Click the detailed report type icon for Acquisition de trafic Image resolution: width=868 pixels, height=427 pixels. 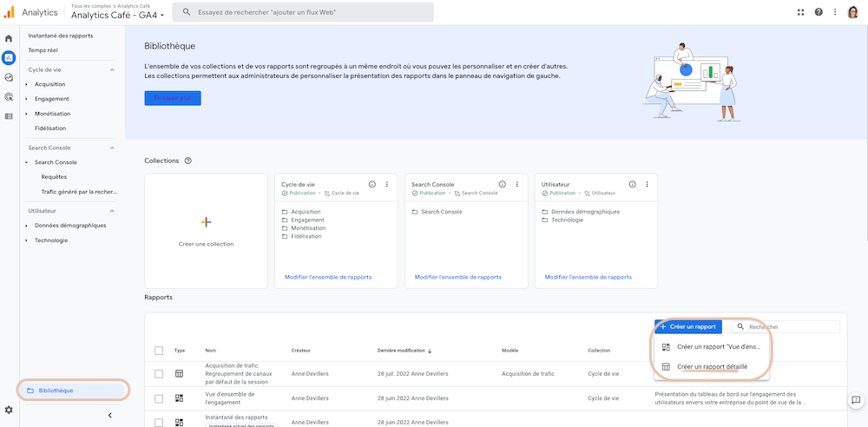[179, 374]
